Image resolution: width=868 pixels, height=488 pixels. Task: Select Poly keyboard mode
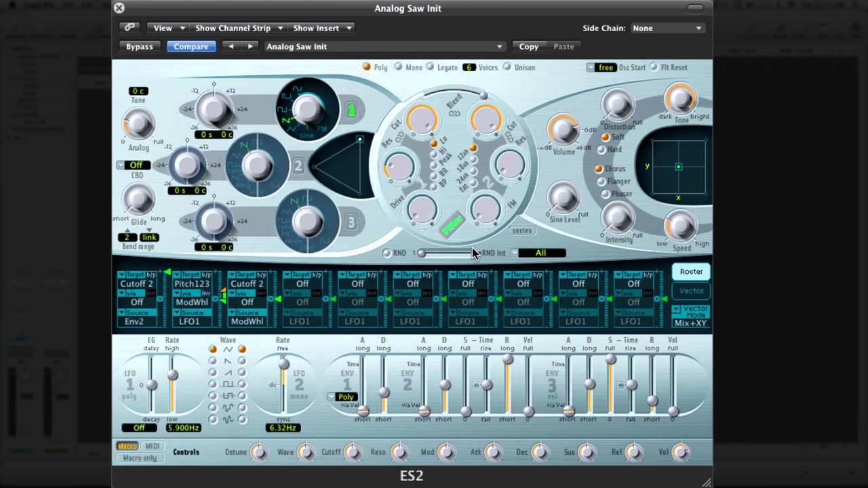tap(366, 67)
